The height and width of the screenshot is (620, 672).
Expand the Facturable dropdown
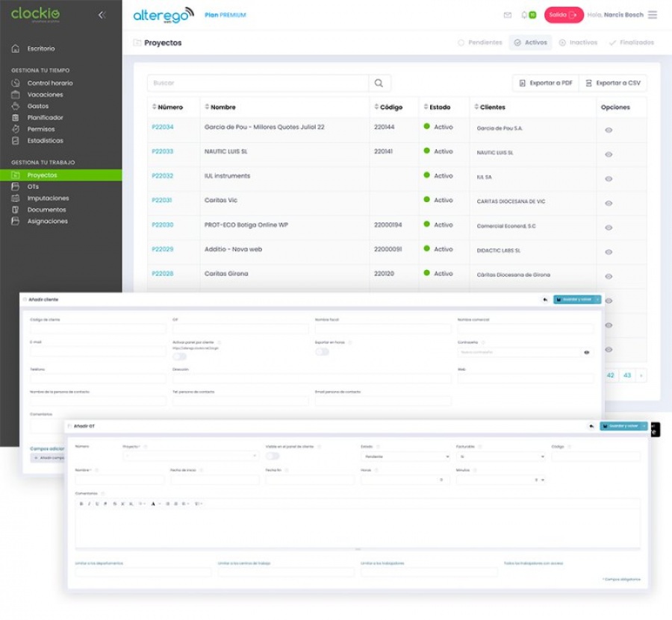[x=500, y=457]
